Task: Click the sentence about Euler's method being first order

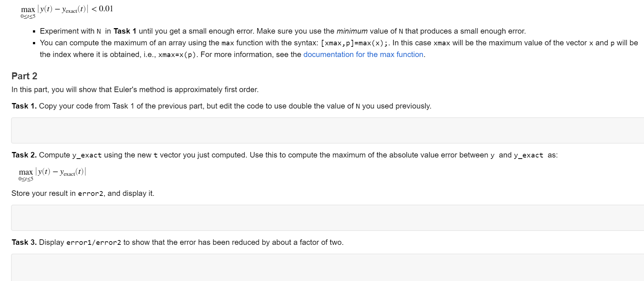Action: pos(135,90)
